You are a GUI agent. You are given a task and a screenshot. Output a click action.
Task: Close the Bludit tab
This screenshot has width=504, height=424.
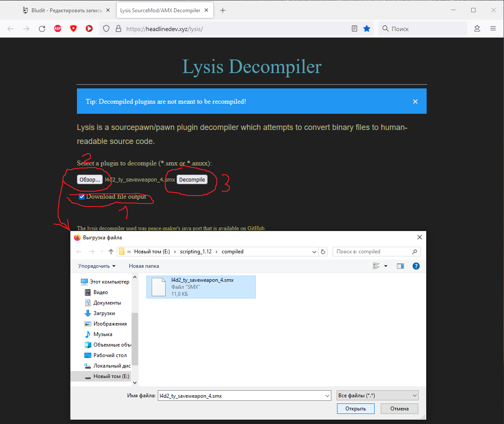108,11
